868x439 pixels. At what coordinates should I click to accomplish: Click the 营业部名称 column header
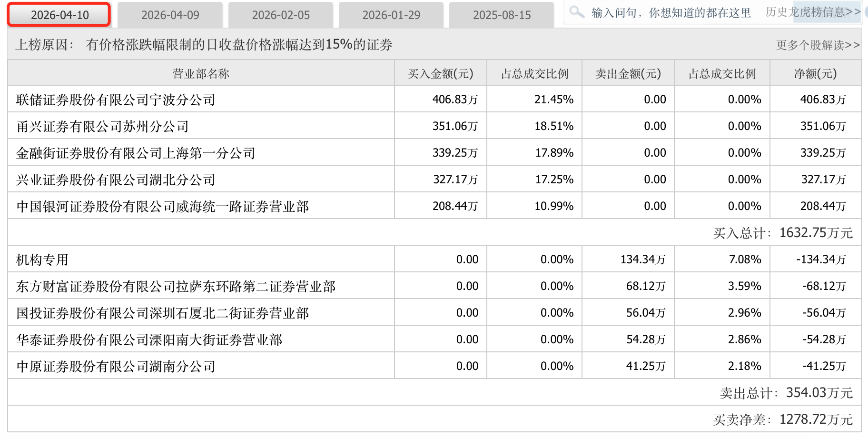point(200,73)
